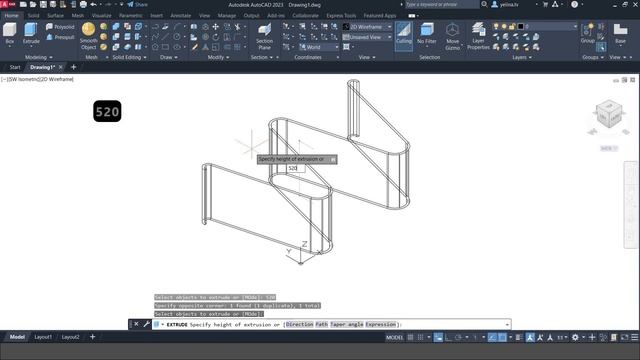Add a new drawing tab with plus button
Image resolution: width=640 pixels, height=360 pixels.
(73, 67)
